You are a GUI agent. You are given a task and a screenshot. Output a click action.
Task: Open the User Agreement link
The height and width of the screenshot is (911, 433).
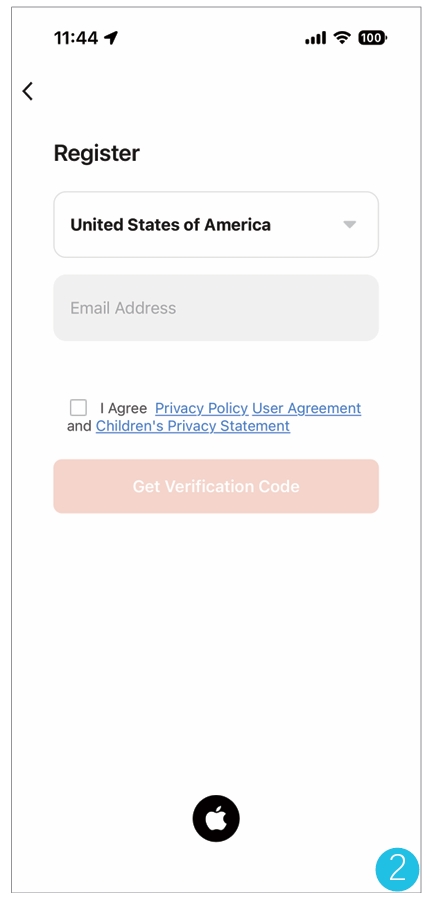[x=307, y=408]
